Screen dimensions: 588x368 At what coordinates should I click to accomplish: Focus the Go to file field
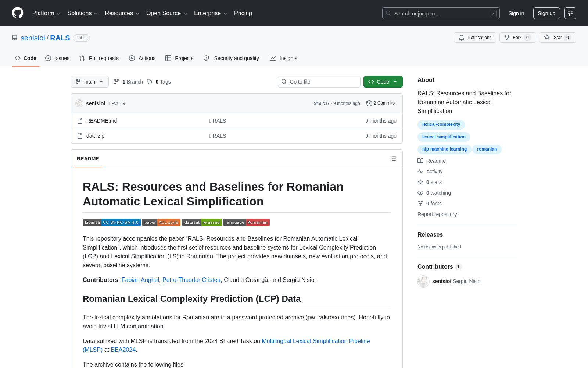[x=319, y=82]
